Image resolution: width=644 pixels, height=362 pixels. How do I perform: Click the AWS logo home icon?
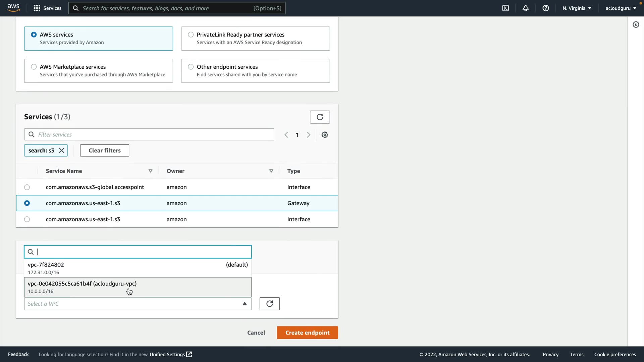(x=13, y=8)
